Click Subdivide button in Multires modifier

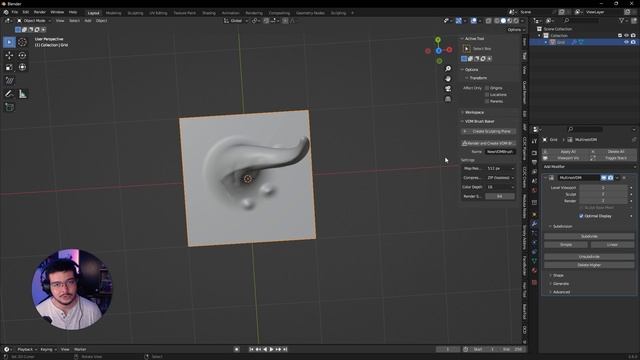point(589,236)
